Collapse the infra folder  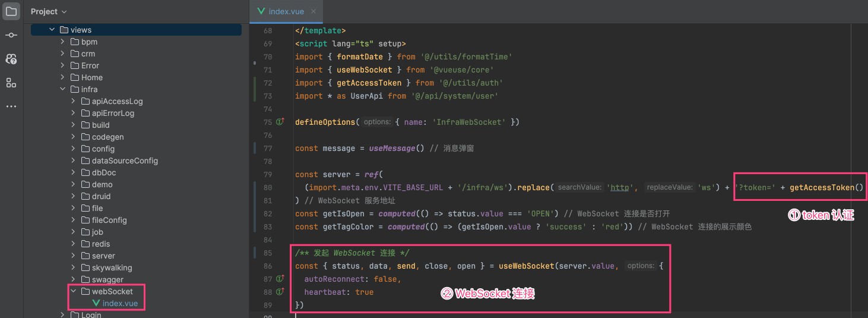pos(63,89)
